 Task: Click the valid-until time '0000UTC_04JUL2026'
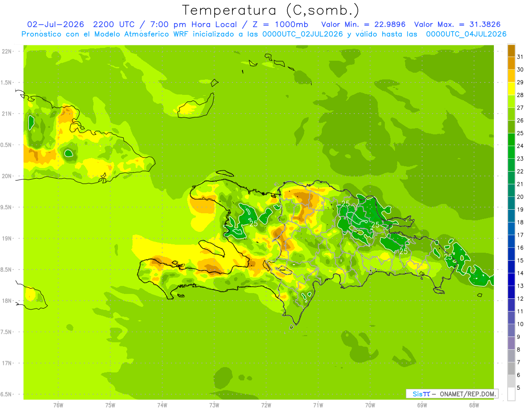point(466,34)
